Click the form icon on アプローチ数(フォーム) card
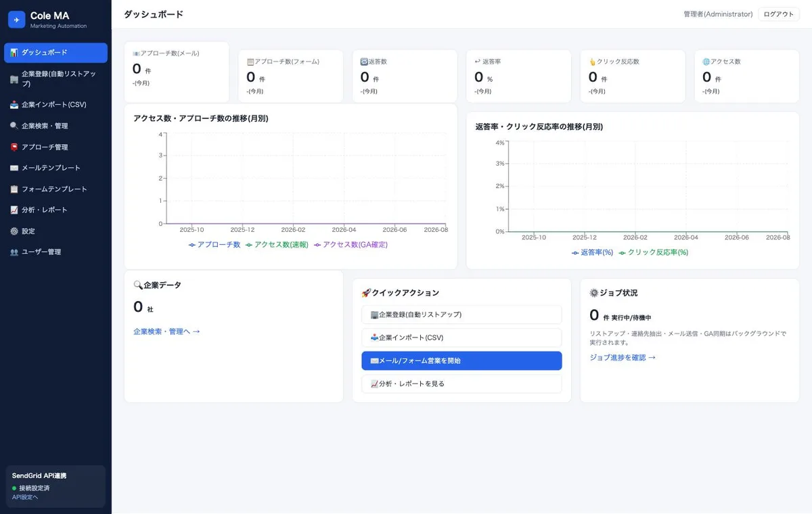 pos(250,62)
